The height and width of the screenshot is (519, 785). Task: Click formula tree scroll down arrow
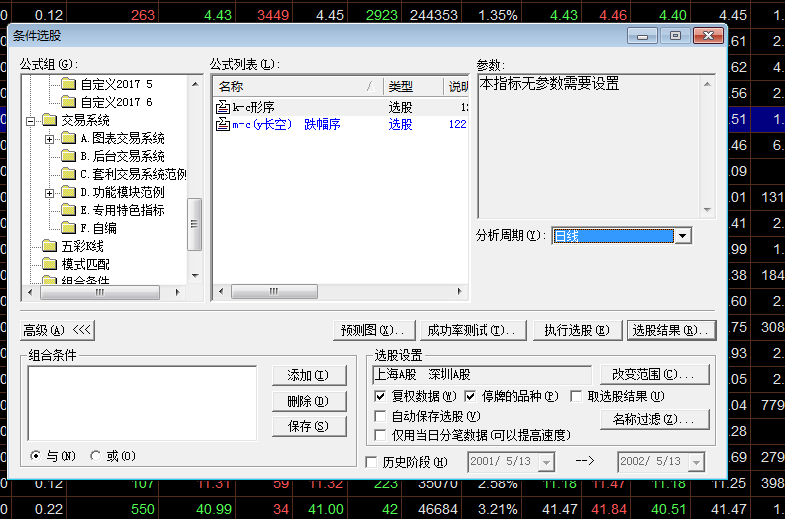coord(195,276)
